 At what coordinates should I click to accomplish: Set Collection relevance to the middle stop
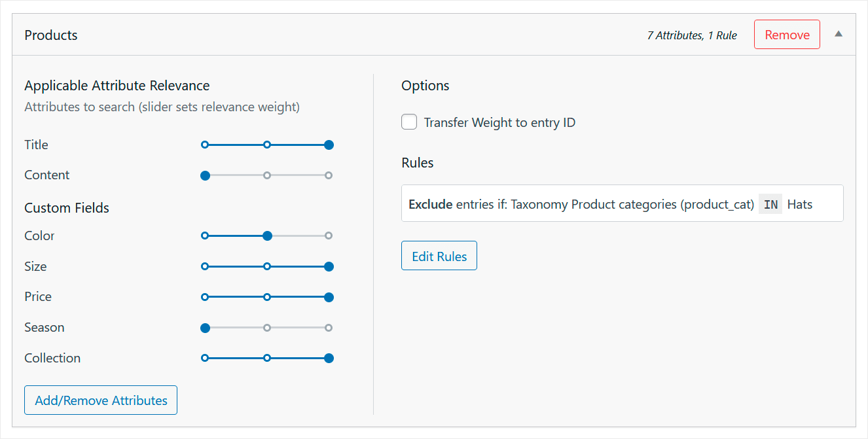pyautogui.click(x=267, y=358)
